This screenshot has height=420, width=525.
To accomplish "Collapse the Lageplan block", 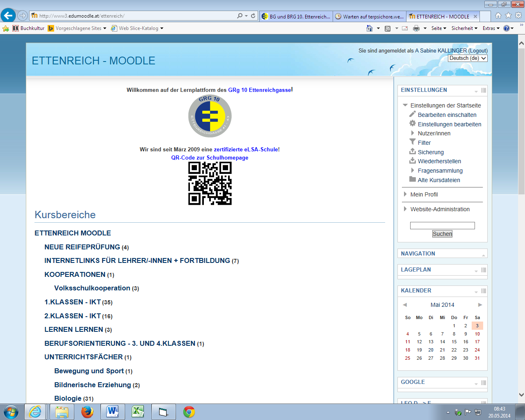I will pyautogui.click(x=476, y=270).
